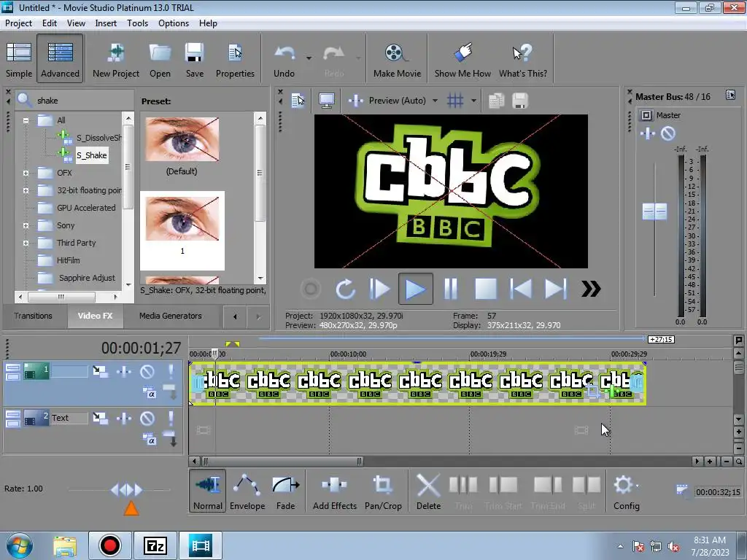
Task: Undo the last action
Action: pos(284,59)
